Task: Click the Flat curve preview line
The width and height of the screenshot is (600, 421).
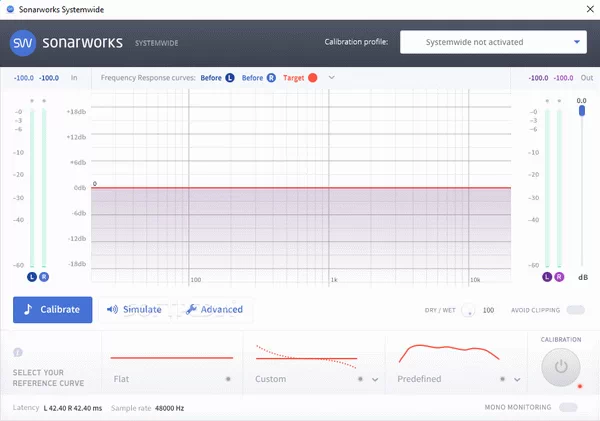Action: click(x=172, y=358)
